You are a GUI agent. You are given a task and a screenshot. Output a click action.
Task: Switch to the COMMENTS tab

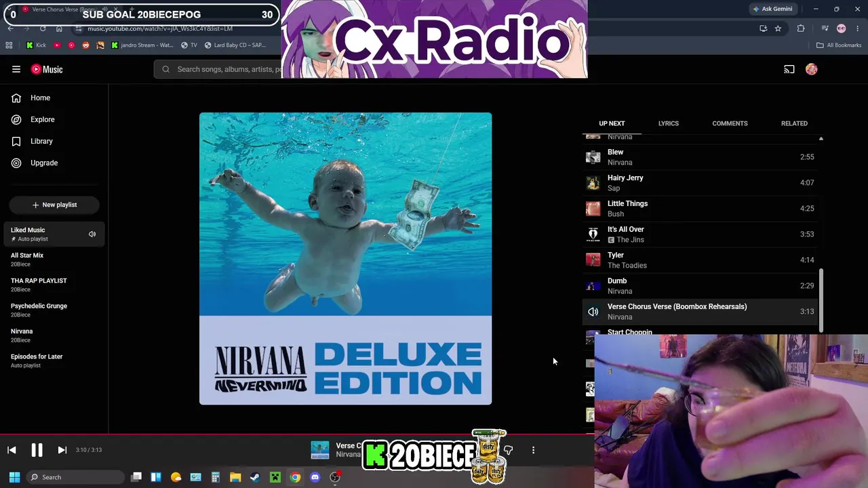pyautogui.click(x=730, y=123)
